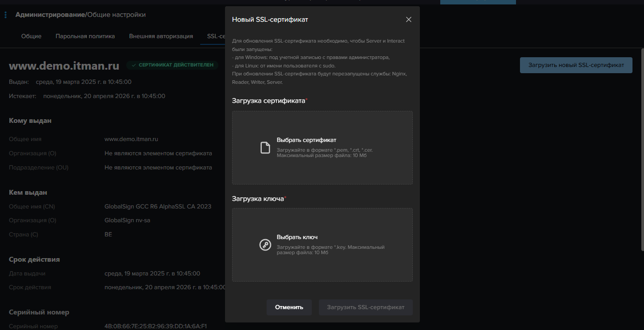Open the Внешняя авторизация tab
The height and width of the screenshot is (330, 644).
pyautogui.click(x=161, y=36)
